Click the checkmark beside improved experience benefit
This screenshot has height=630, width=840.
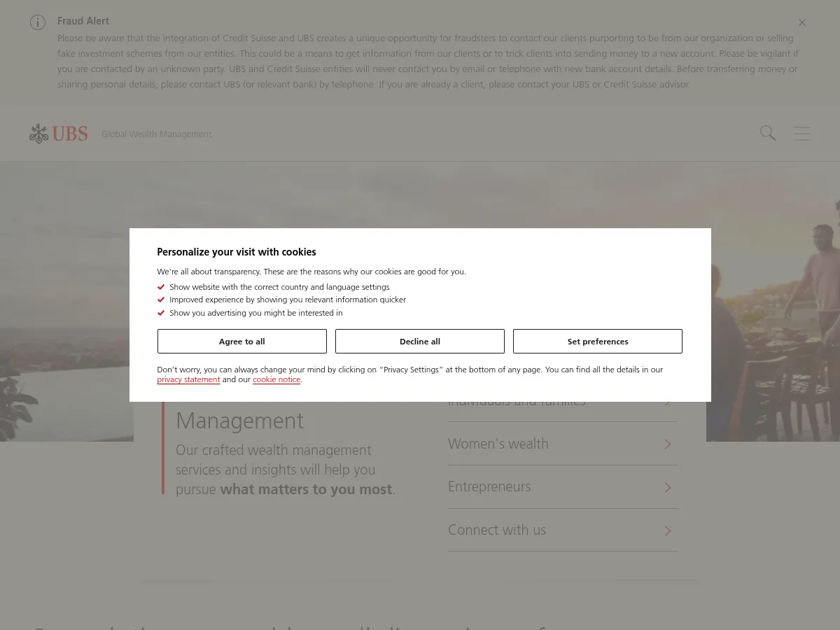[161, 300]
